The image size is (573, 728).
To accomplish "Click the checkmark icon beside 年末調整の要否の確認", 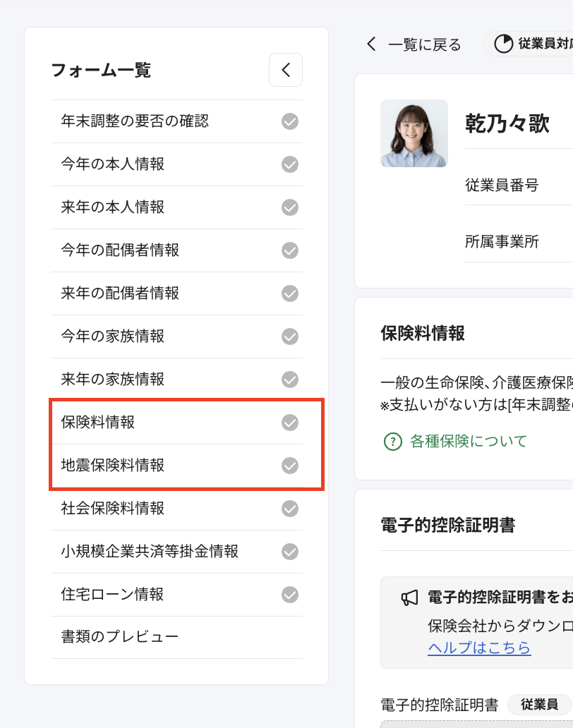I will pyautogui.click(x=289, y=121).
